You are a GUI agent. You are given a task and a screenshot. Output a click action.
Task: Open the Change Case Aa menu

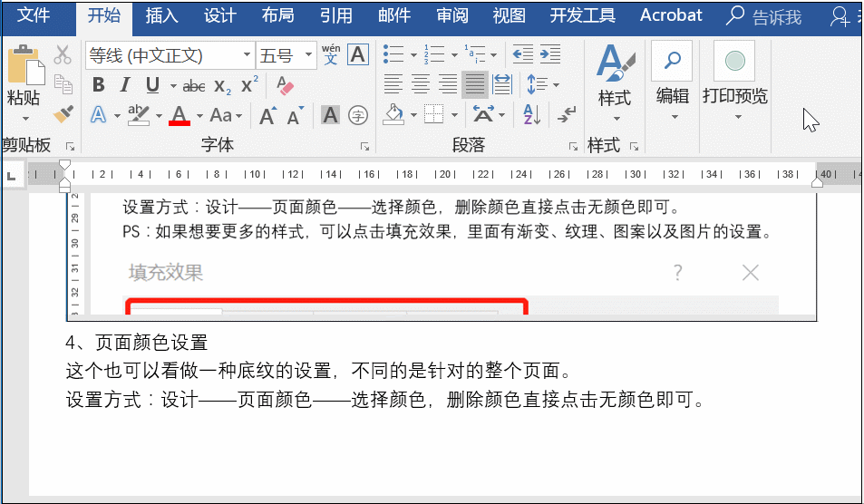pyautogui.click(x=226, y=115)
